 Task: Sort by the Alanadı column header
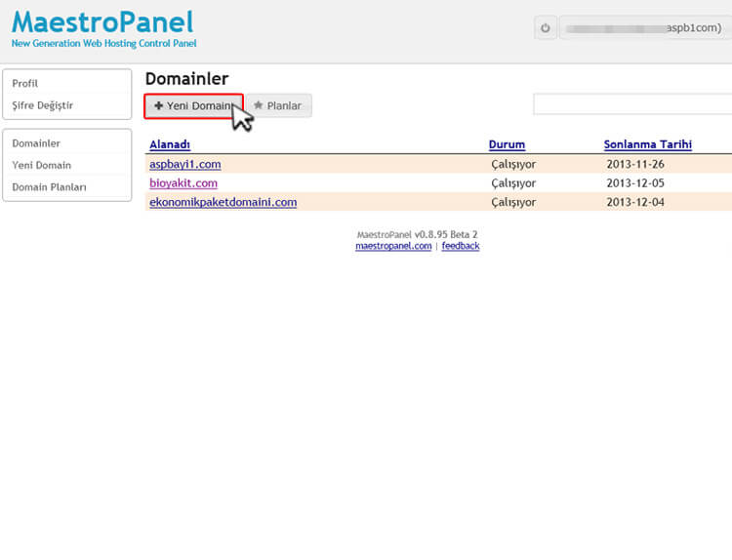[169, 144]
